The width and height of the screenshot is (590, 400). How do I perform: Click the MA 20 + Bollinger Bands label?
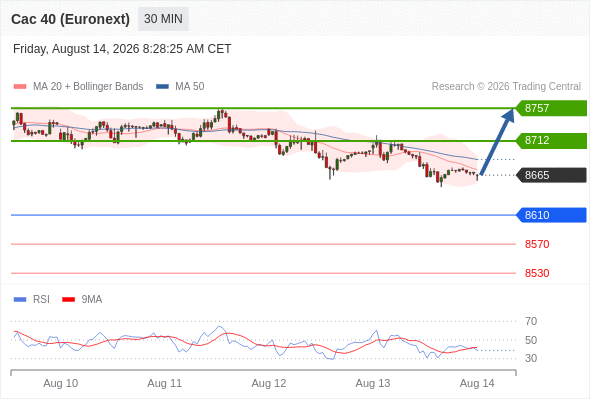[88, 87]
